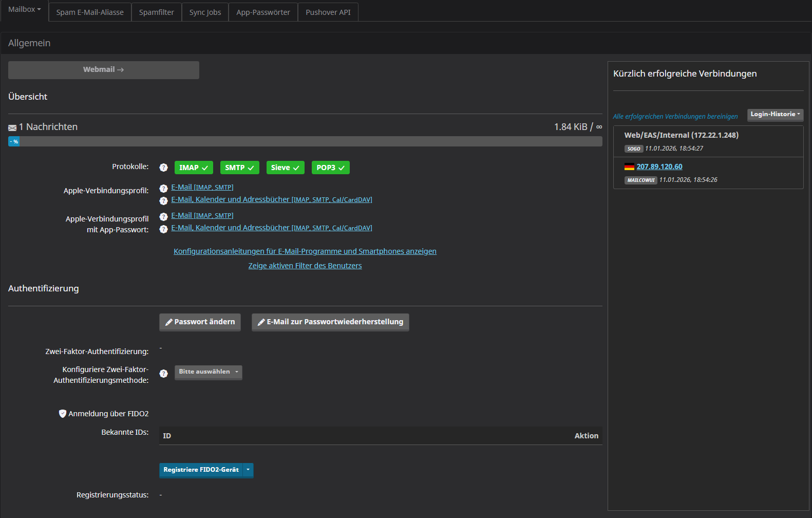
Task: Toggle the Sieve protocol badge
Action: click(285, 168)
